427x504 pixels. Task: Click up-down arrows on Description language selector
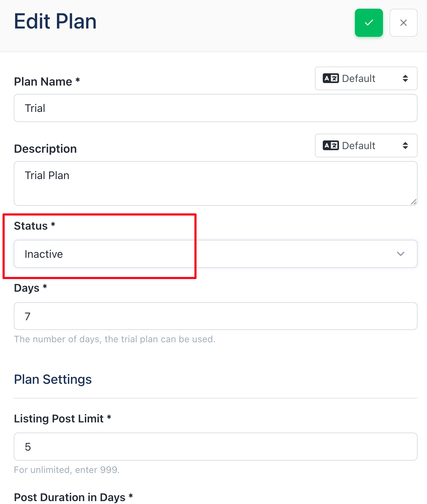pos(405,145)
